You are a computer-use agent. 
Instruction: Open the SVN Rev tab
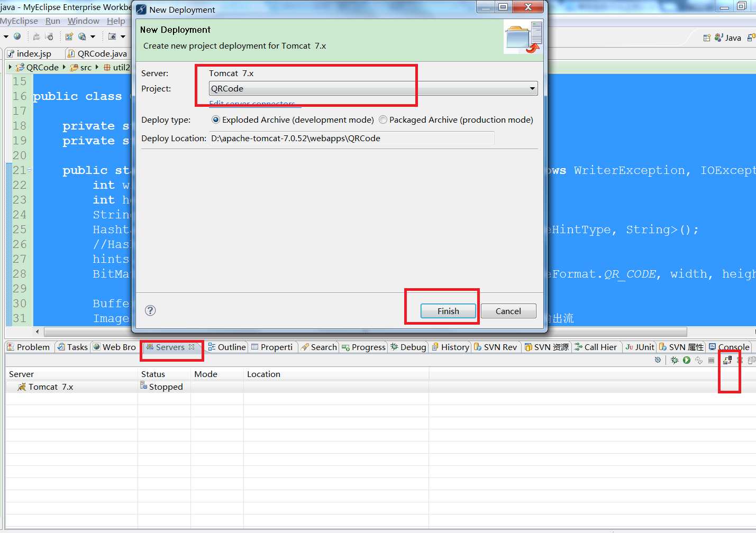(x=496, y=347)
